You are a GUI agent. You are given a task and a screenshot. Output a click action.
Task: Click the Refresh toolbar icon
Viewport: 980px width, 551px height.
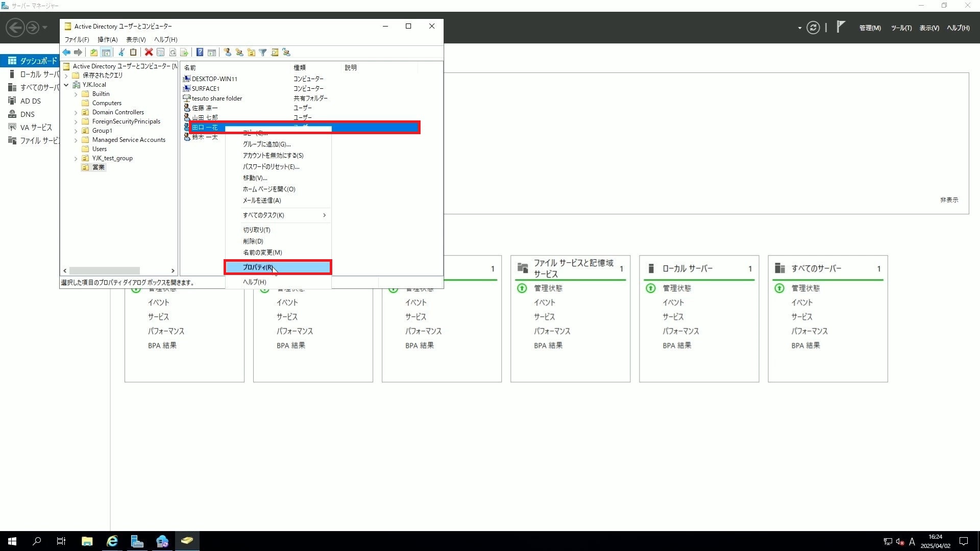pos(173,53)
